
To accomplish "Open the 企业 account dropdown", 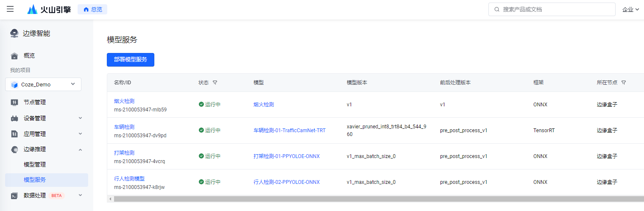I will tap(630, 9).
